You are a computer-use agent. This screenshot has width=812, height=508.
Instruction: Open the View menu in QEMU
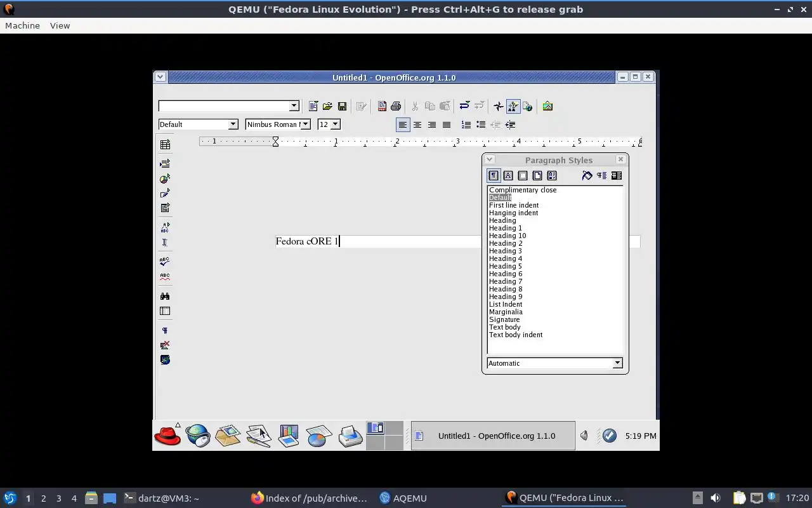pos(60,25)
